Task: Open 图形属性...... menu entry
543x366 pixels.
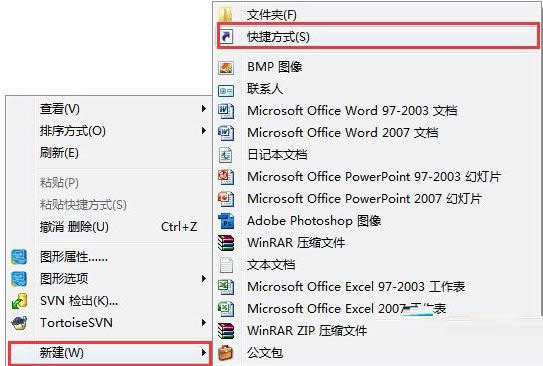Action: (x=74, y=257)
